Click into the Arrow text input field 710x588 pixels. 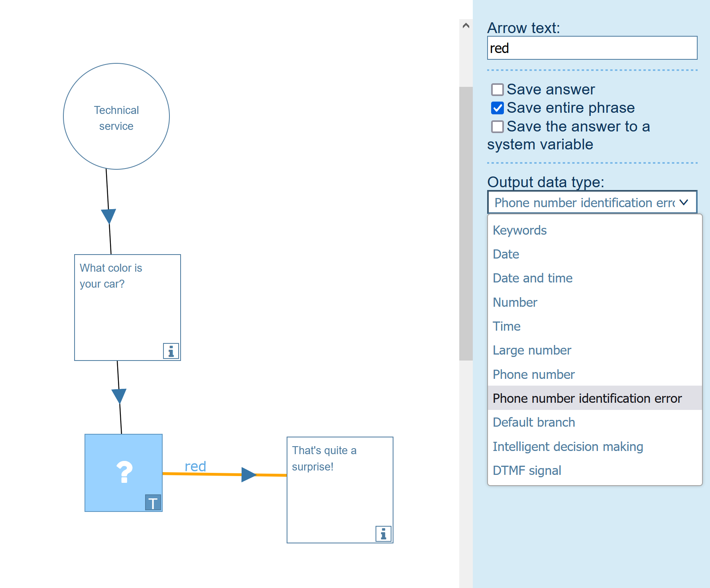[x=592, y=48]
